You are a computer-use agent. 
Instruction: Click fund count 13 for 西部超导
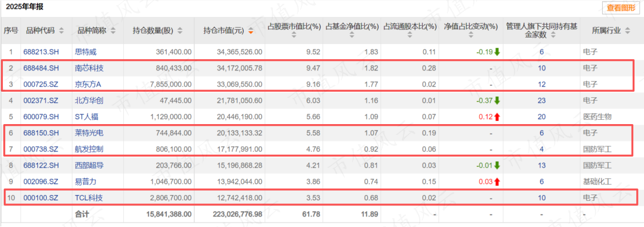point(542,165)
